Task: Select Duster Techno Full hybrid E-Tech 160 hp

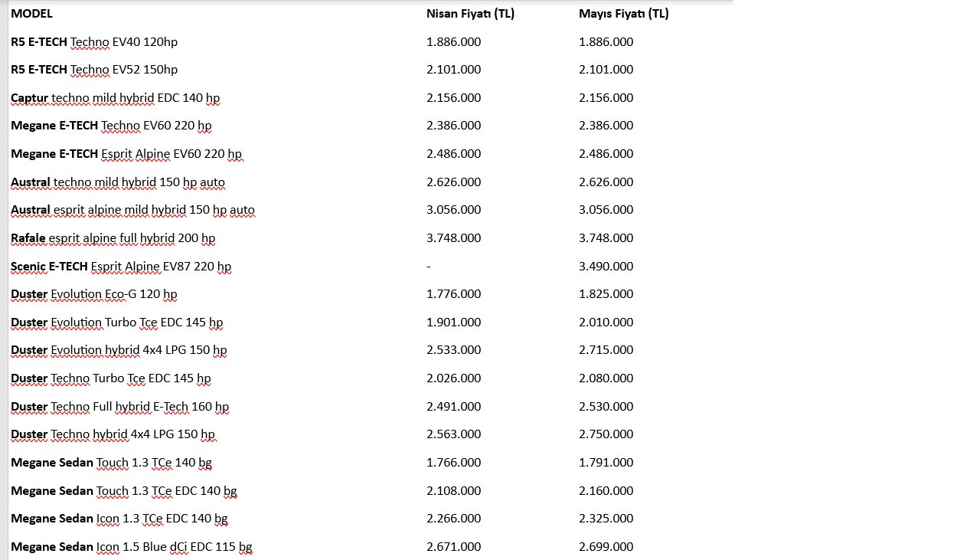Action: (120, 407)
